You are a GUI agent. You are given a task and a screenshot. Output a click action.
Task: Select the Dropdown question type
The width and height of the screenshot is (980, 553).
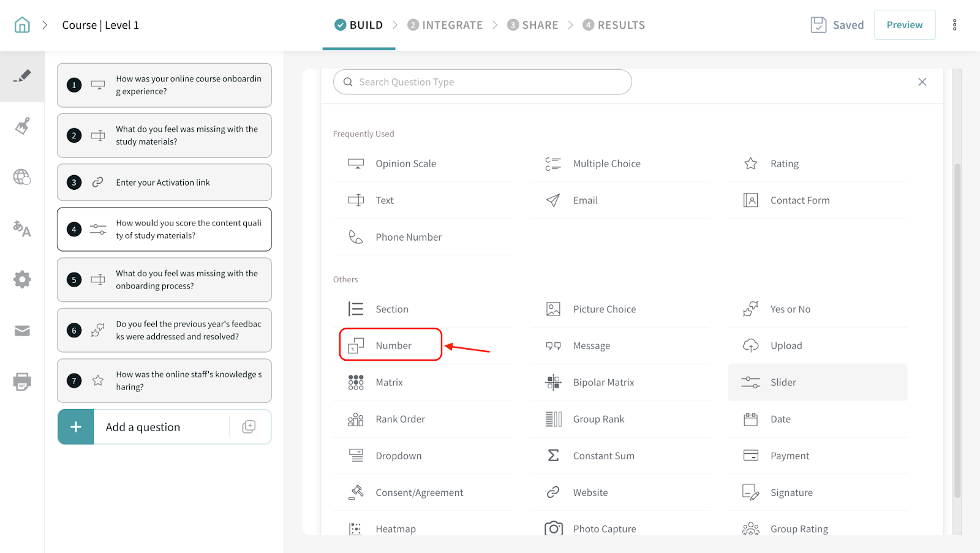click(398, 456)
